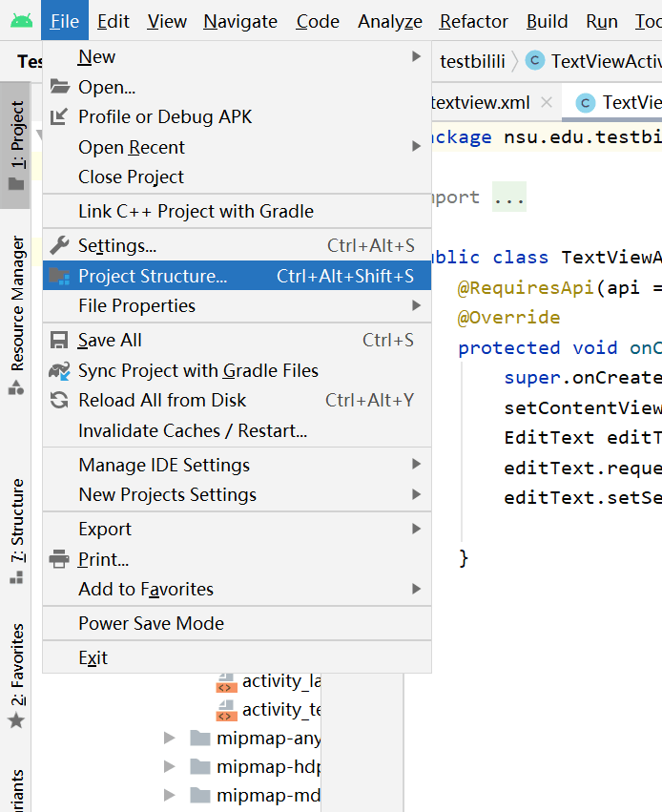Unfold the collapsed import ... block

509,197
